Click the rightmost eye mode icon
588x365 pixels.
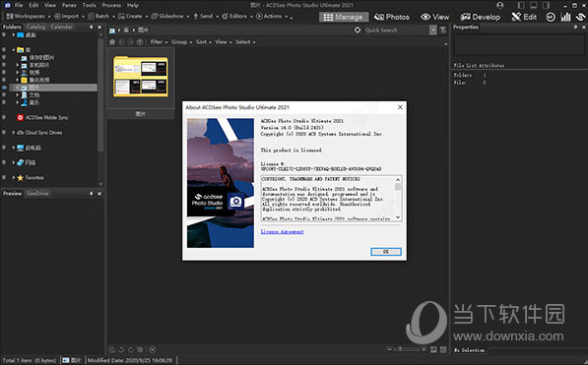tap(580, 17)
